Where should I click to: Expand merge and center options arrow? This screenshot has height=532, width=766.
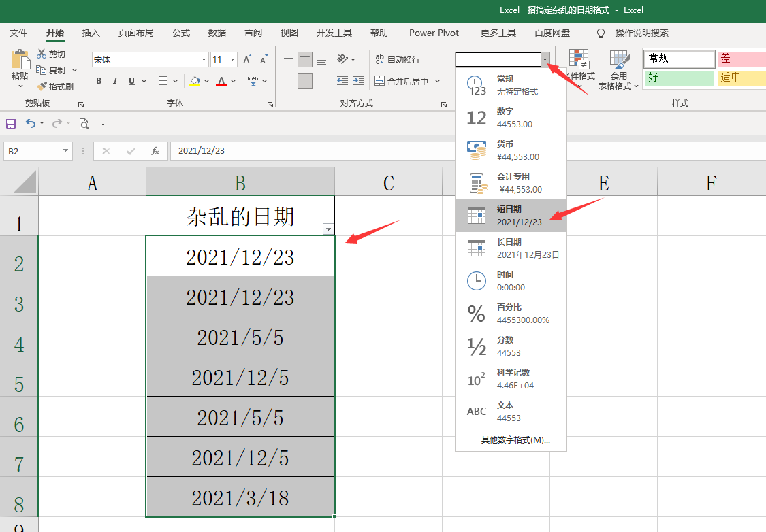point(437,81)
